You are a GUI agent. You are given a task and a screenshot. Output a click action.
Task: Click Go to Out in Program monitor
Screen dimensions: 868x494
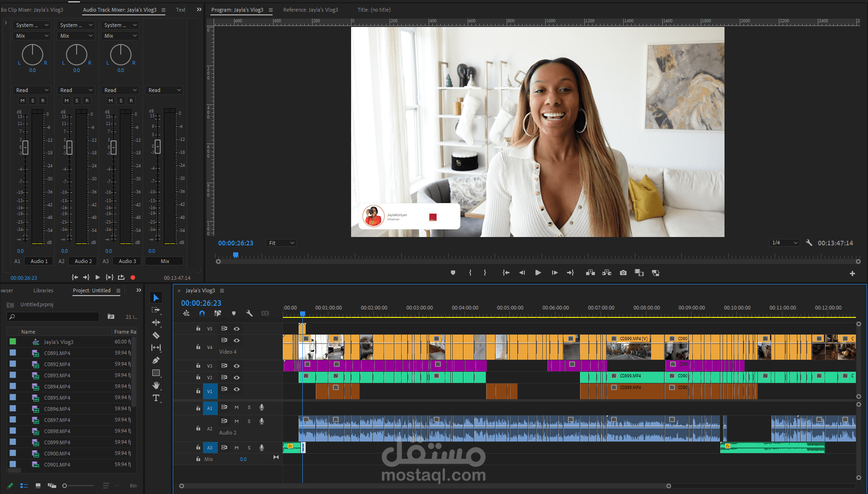tap(570, 273)
